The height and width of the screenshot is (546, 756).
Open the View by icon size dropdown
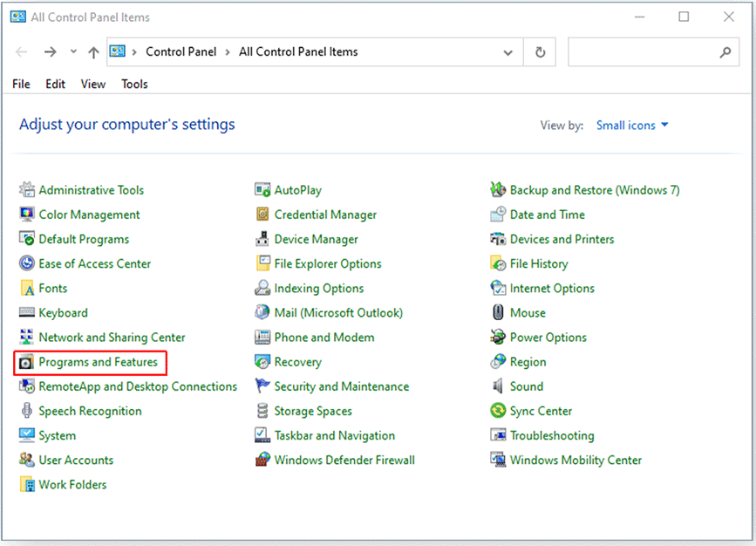(632, 125)
